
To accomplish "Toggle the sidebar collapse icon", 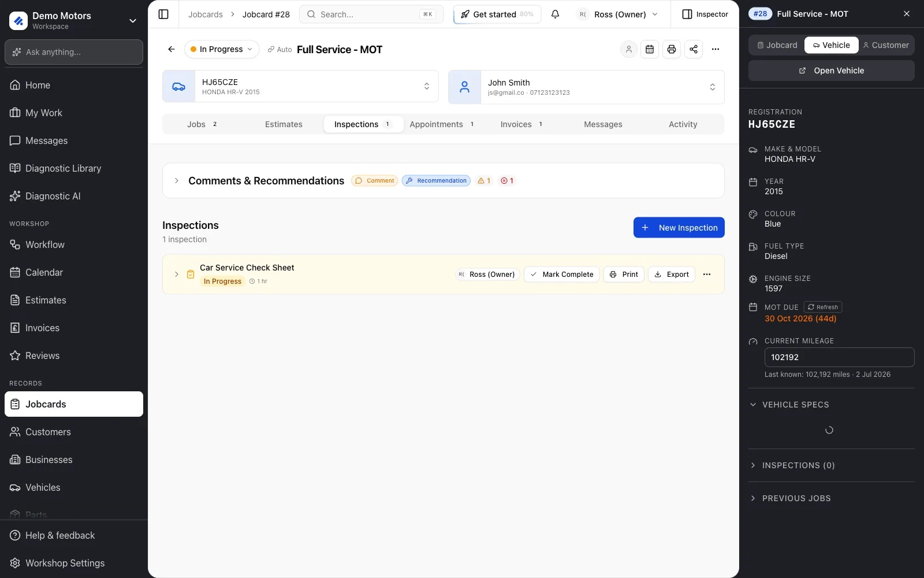I will click(163, 14).
